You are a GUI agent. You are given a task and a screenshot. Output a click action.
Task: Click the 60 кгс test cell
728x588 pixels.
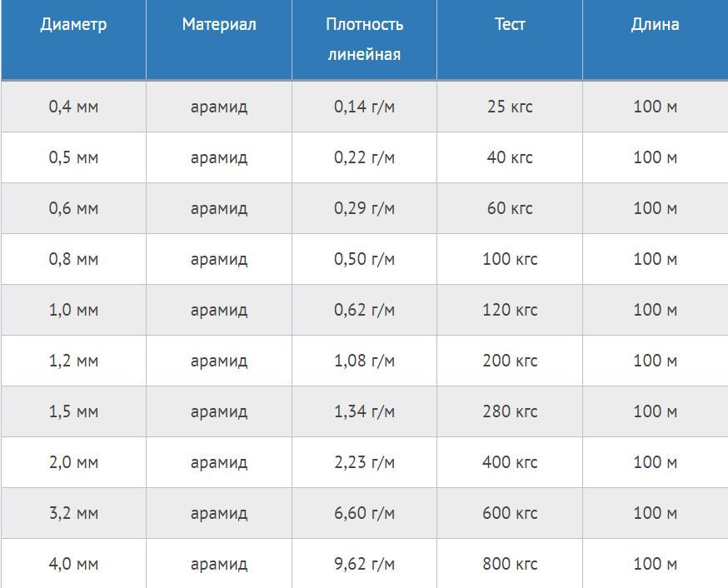tap(509, 208)
